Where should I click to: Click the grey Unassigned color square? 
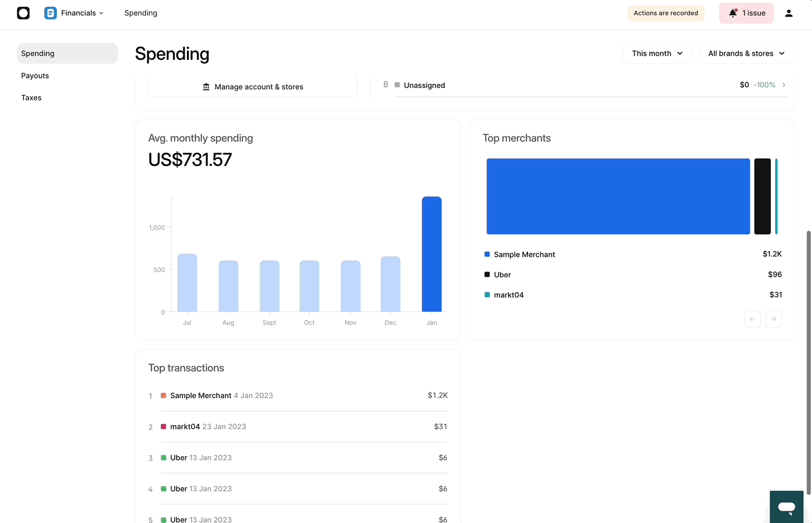pos(397,85)
